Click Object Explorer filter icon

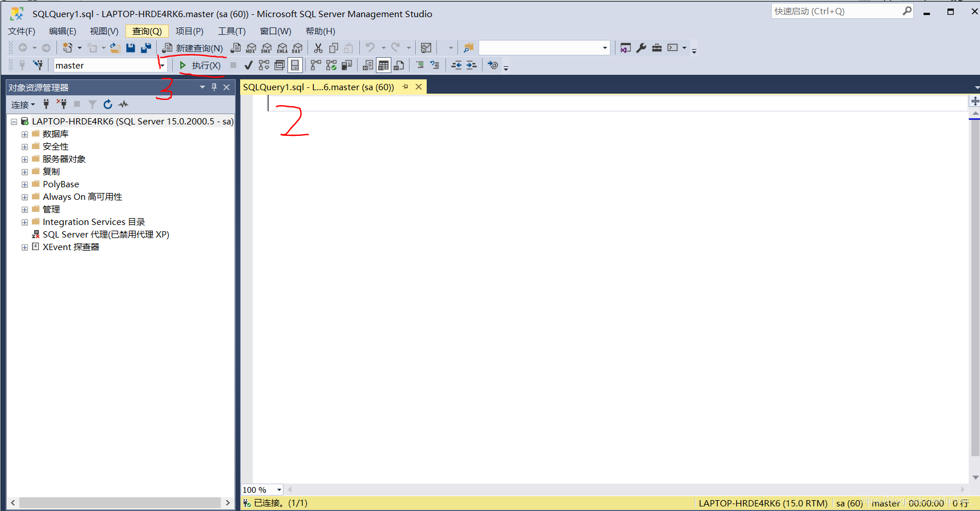[x=92, y=104]
